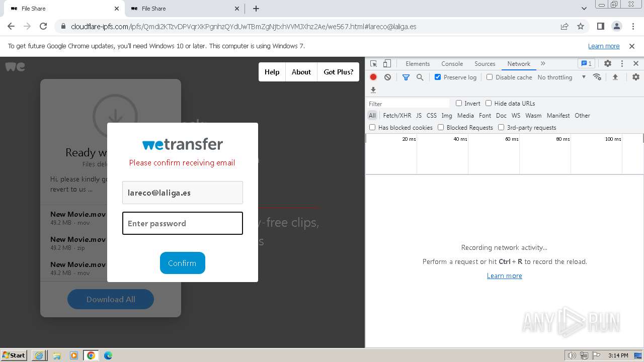The height and width of the screenshot is (362, 644).
Task: Open a new browser tab
Action: click(256, 9)
